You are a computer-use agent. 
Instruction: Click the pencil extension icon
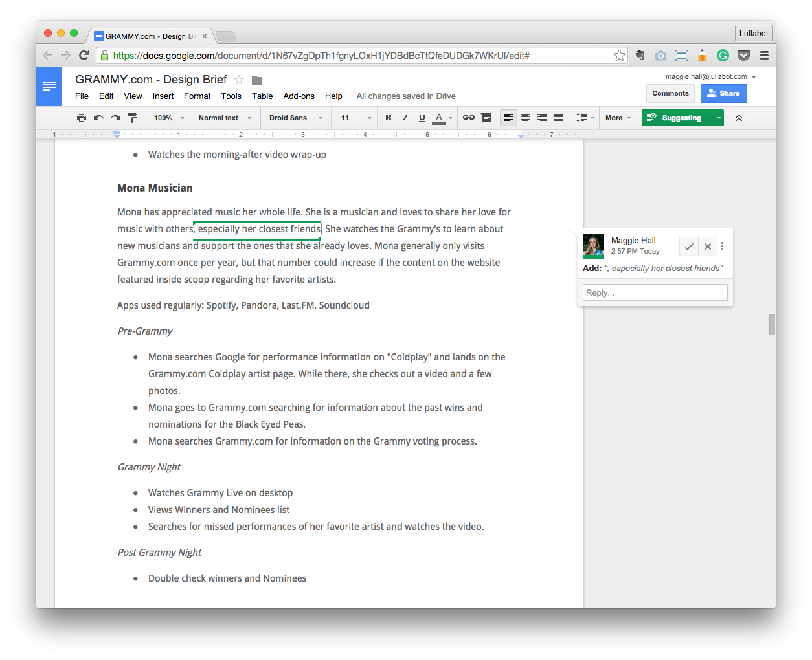click(x=702, y=56)
